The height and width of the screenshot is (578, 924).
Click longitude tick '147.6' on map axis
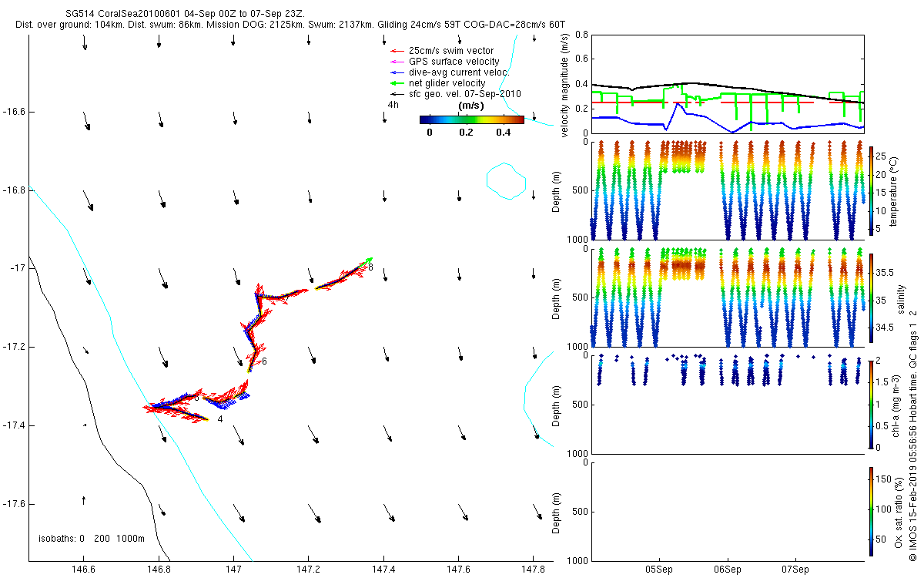point(459,569)
